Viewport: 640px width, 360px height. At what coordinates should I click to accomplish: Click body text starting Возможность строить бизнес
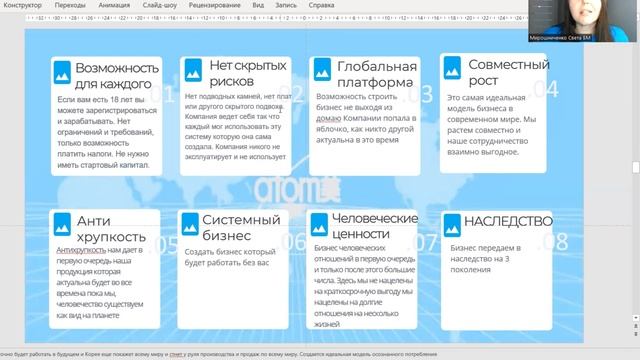[x=366, y=118]
